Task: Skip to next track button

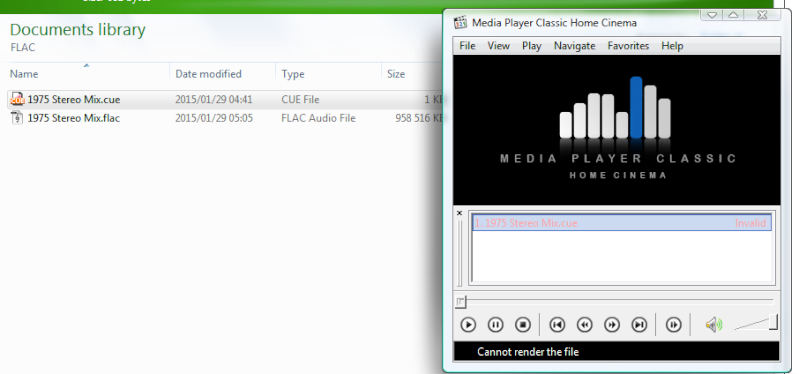Action: point(639,325)
